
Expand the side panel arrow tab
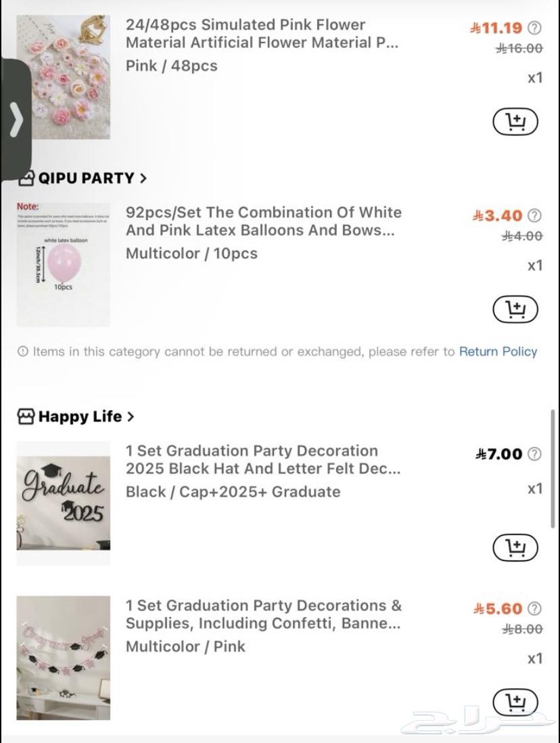16,120
